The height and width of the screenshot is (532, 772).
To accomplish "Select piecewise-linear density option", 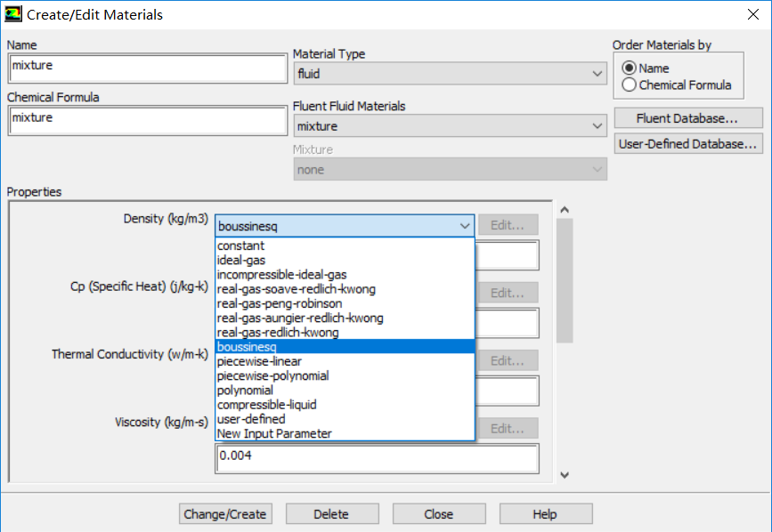I will pos(259,361).
